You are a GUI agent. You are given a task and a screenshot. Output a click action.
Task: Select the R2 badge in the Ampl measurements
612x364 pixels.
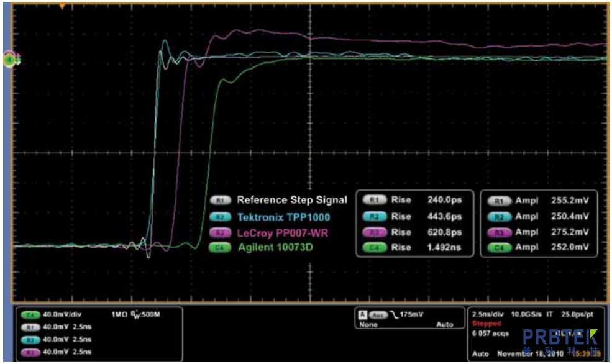[499, 217]
